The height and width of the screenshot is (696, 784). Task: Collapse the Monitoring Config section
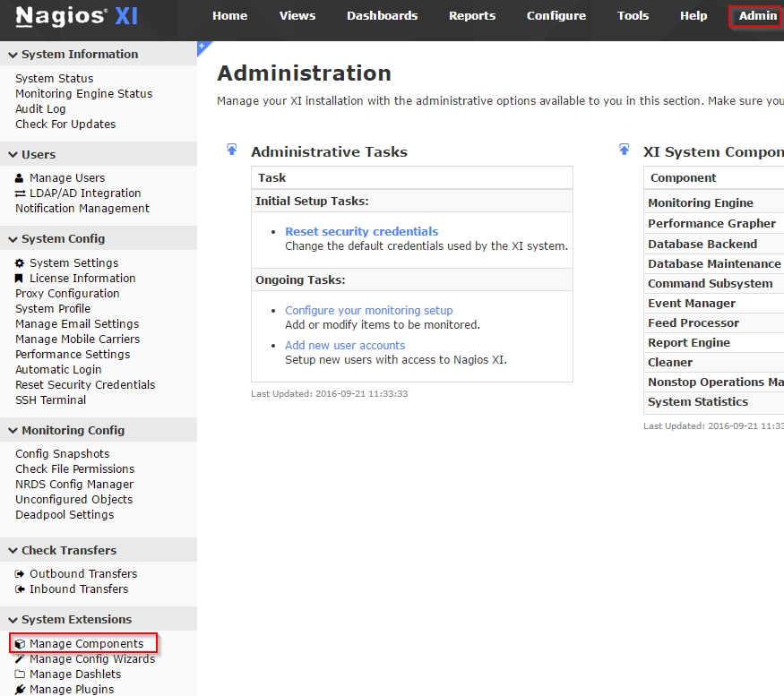13,431
